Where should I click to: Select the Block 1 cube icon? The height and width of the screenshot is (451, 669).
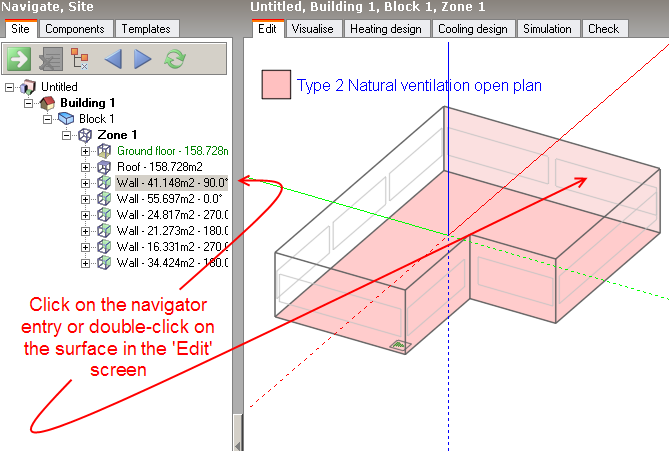67,119
